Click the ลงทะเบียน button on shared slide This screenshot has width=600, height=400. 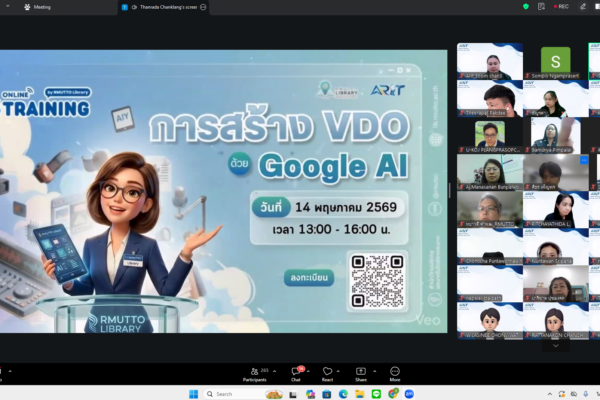(x=309, y=278)
